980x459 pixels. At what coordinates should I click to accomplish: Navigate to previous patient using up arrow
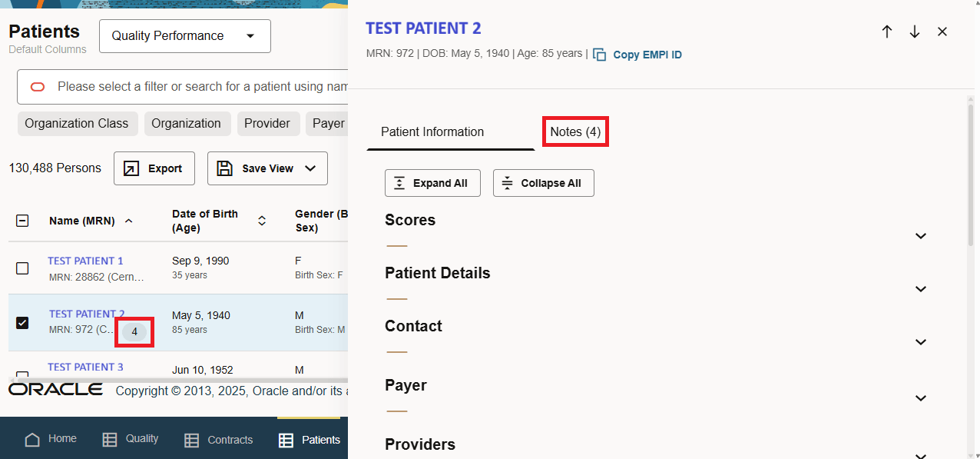pyautogui.click(x=887, y=32)
